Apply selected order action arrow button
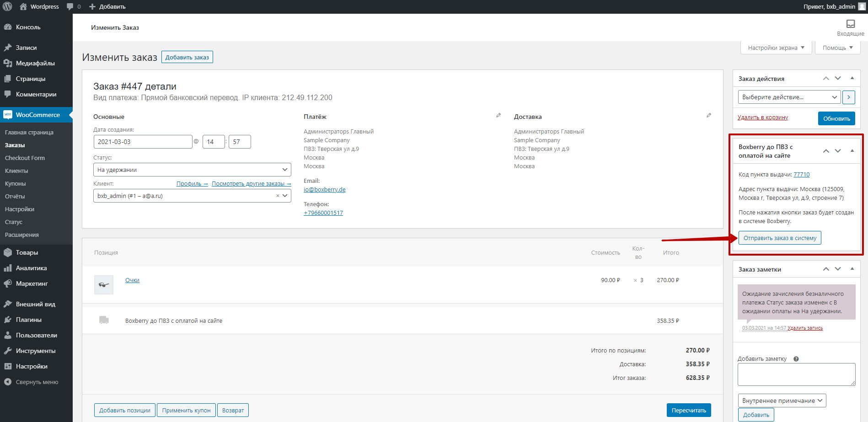 pos(849,97)
